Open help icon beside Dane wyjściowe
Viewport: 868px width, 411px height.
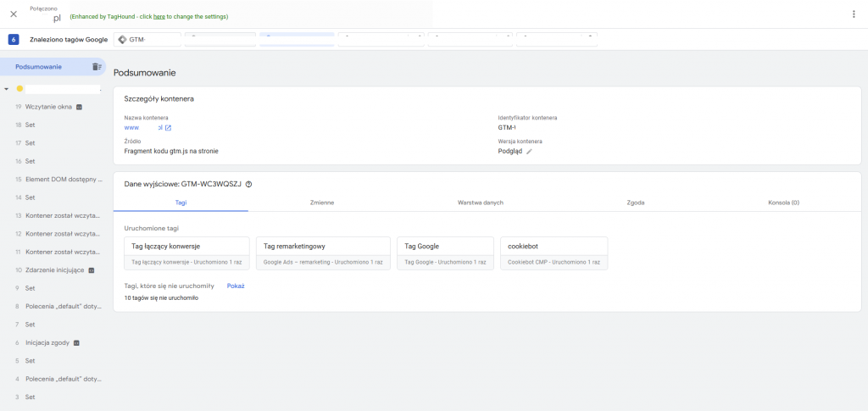248,185
